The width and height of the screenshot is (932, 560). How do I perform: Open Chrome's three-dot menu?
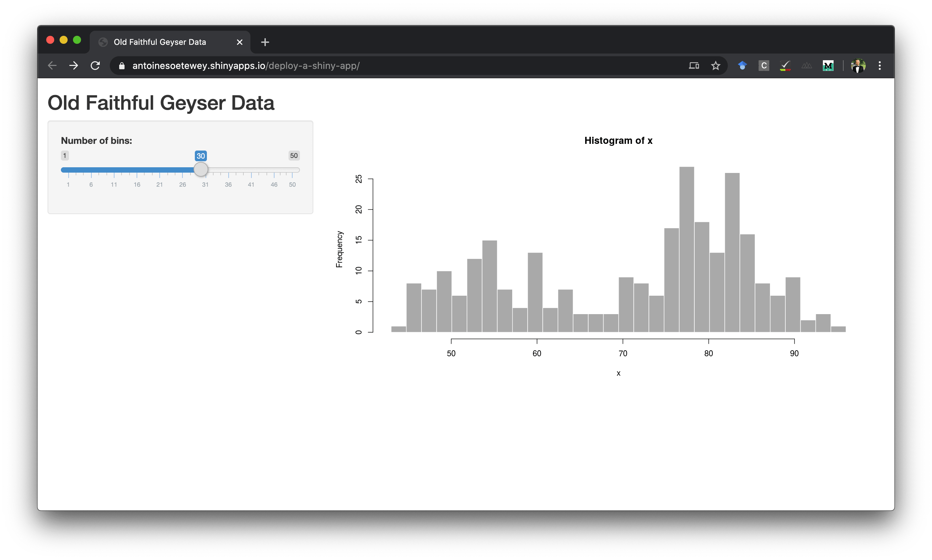point(879,66)
